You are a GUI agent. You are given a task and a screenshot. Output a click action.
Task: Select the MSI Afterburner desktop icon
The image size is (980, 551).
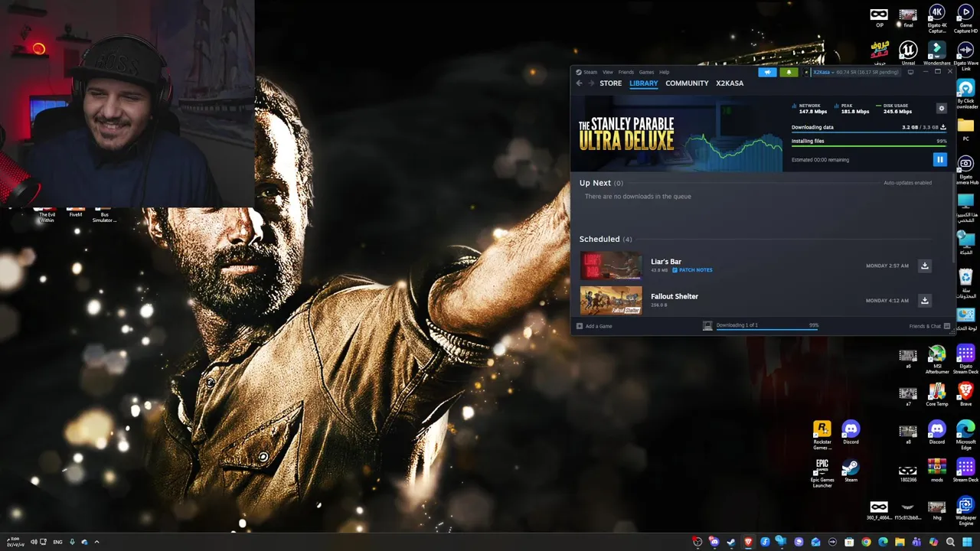coord(936,360)
